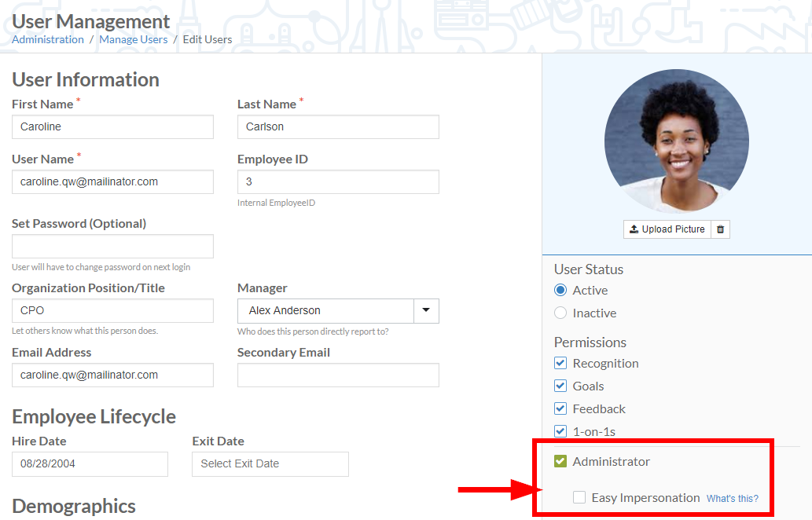The height and width of the screenshot is (520, 812).
Task: Click the user profile picture
Action: point(676,141)
